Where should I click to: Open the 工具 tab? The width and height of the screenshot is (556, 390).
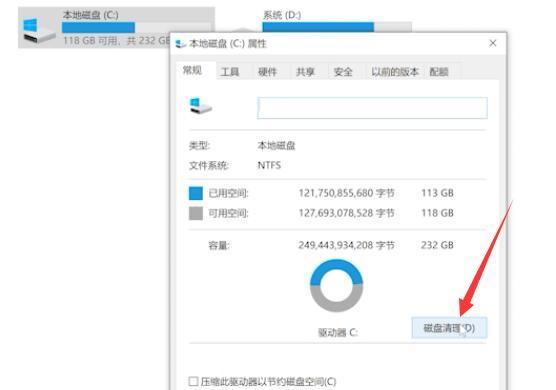click(230, 72)
